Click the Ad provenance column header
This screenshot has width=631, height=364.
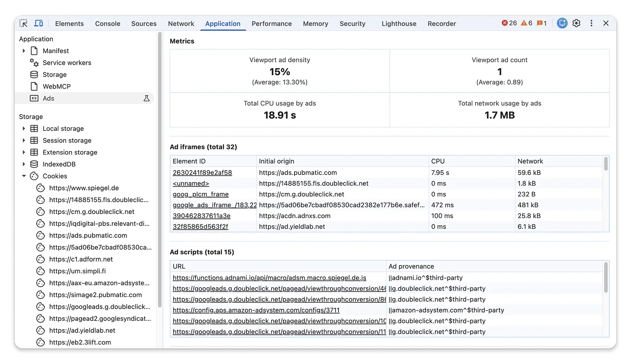pos(495,266)
